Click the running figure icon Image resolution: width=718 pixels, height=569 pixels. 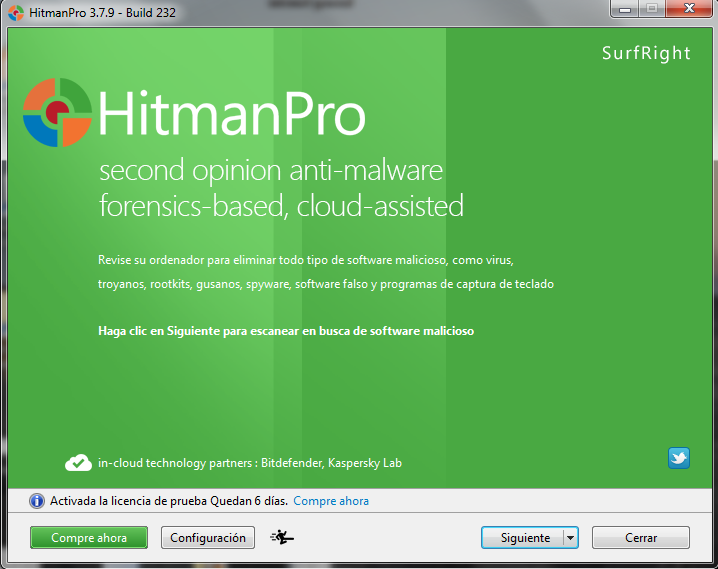click(x=283, y=538)
